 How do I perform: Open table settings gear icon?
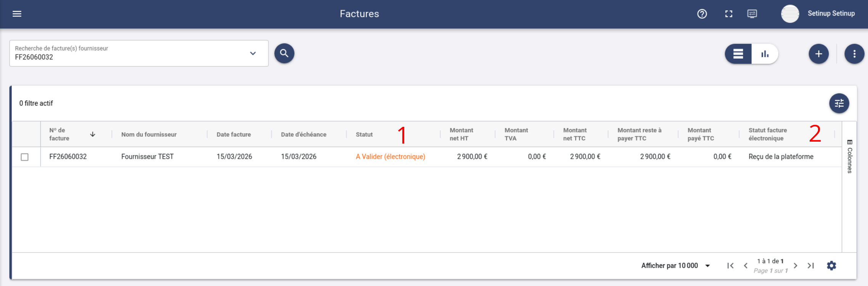coord(831,265)
